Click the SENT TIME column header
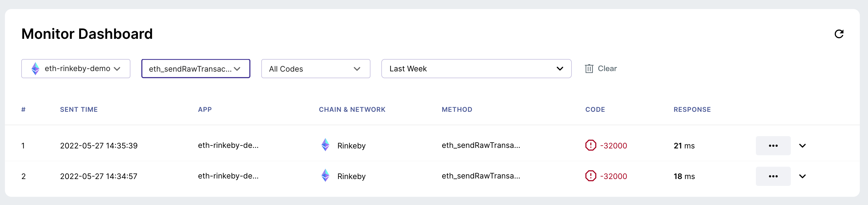Screen dimensions: 868x205 [x=79, y=109]
